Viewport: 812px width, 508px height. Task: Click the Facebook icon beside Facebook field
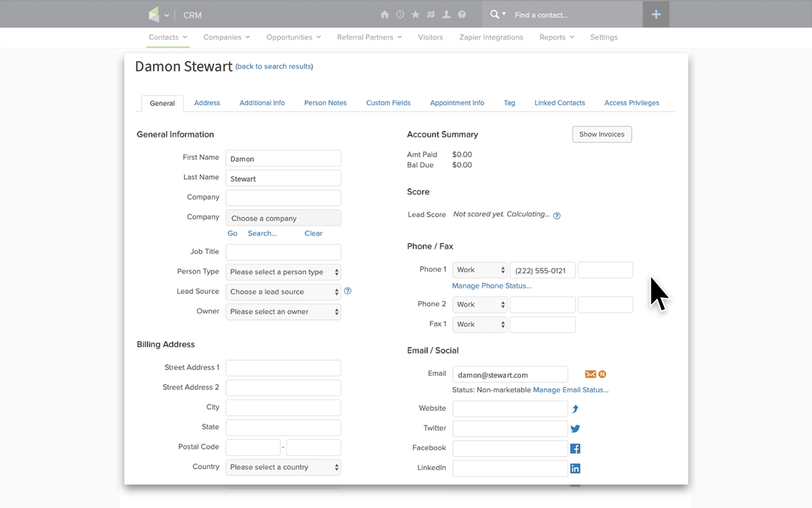point(575,448)
